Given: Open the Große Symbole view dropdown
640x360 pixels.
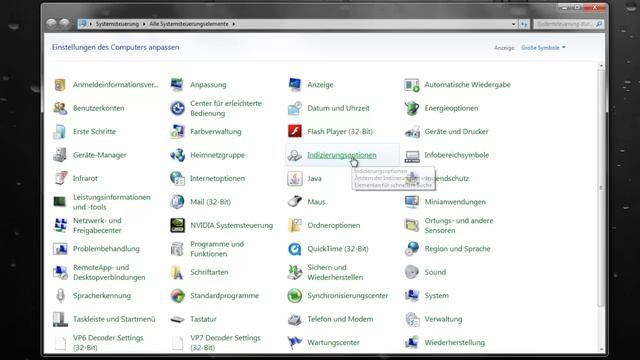Looking at the screenshot, I should [x=543, y=48].
